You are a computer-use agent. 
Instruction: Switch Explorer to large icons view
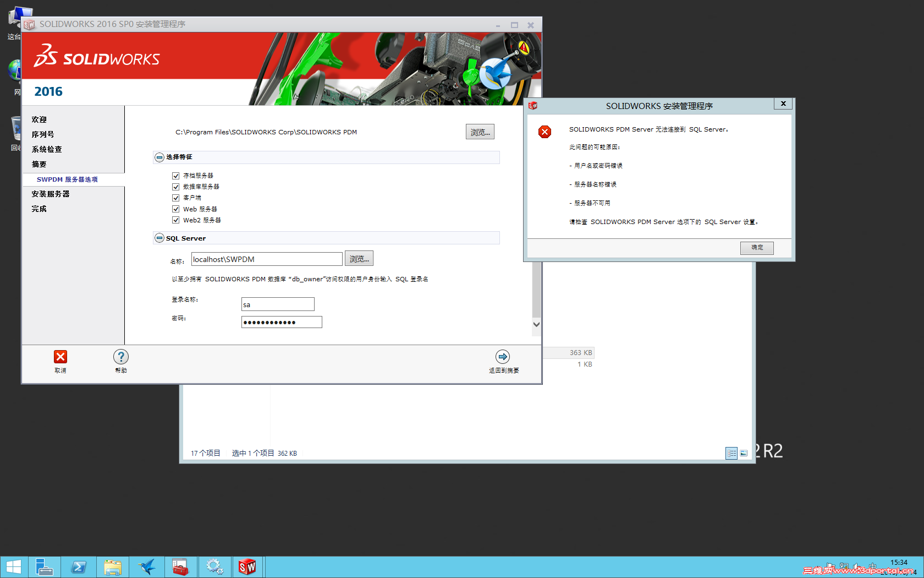pos(744,453)
